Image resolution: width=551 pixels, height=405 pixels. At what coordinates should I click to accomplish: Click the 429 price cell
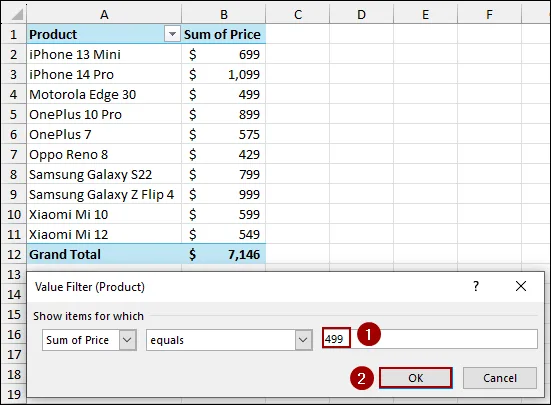[223, 154]
